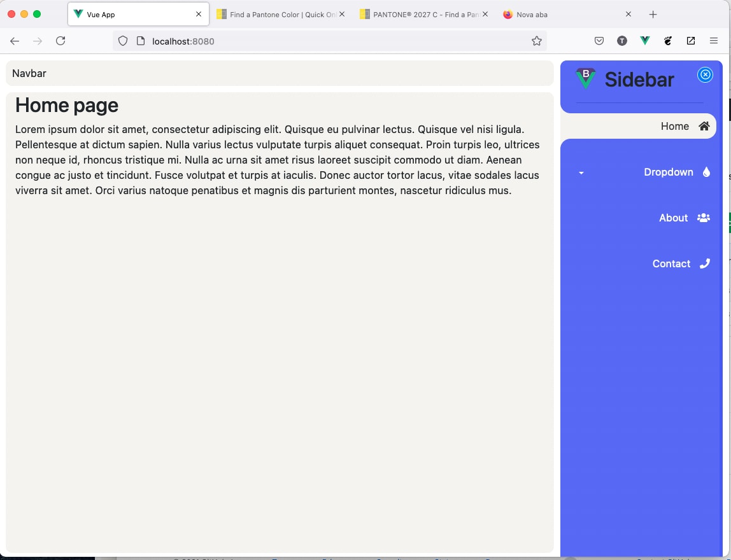Click the Save to Pocket icon

click(x=599, y=40)
